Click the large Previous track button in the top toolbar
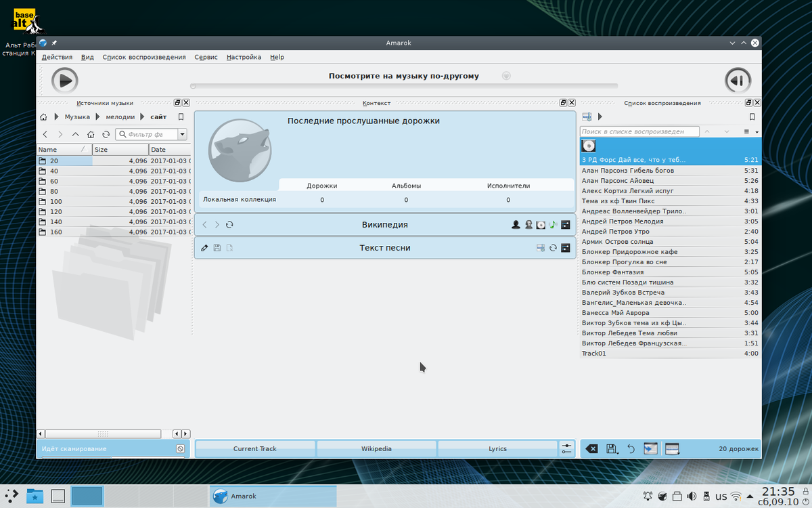This screenshot has width=812, height=508. 738,80
